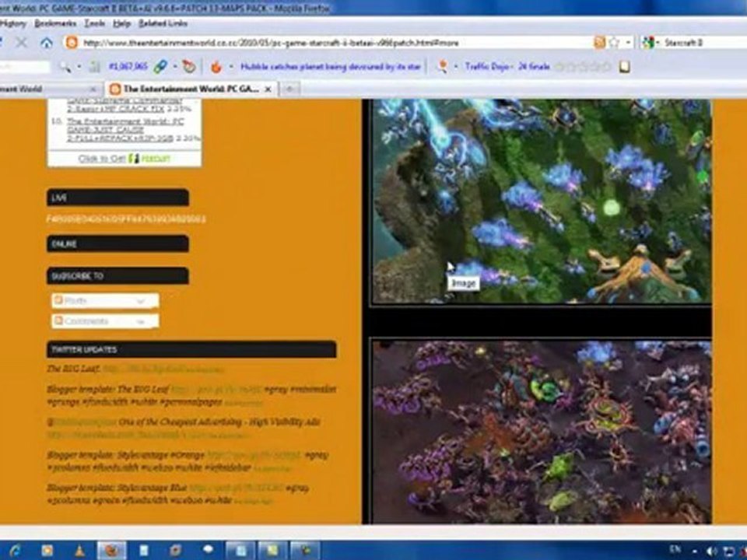747x560 pixels.
Task: Open address bar history dropdown arrow
Action: pos(628,43)
